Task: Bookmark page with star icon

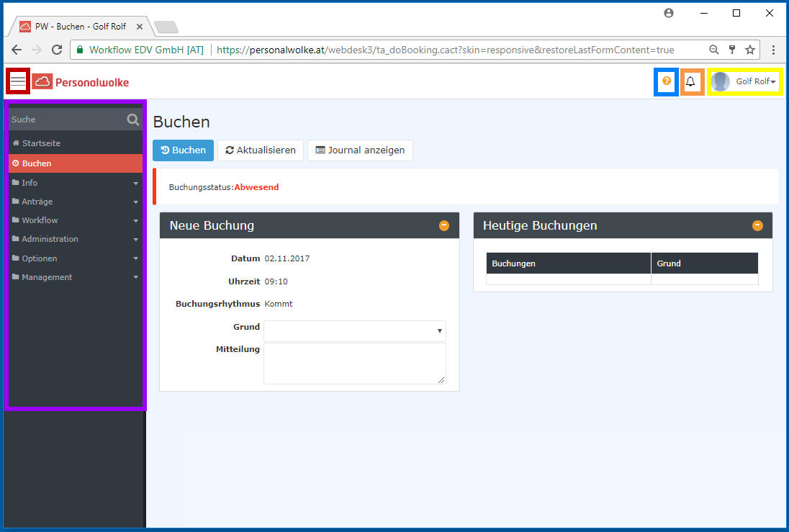Action: click(x=750, y=50)
